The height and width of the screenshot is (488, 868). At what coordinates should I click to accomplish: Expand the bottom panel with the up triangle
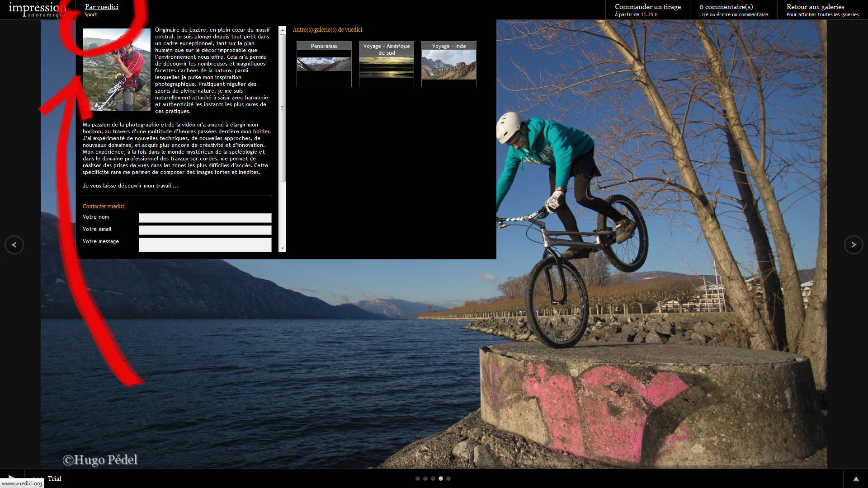coord(855,479)
